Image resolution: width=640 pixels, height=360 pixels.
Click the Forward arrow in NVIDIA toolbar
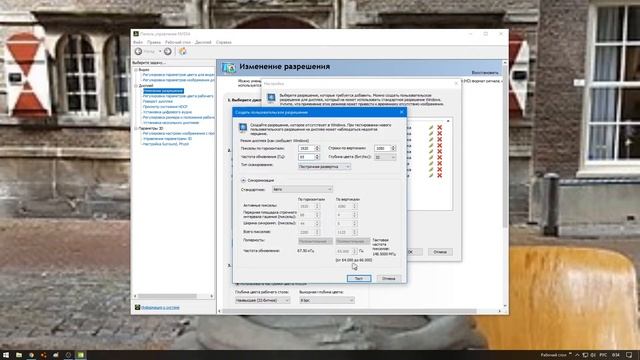pyautogui.click(x=168, y=51)
